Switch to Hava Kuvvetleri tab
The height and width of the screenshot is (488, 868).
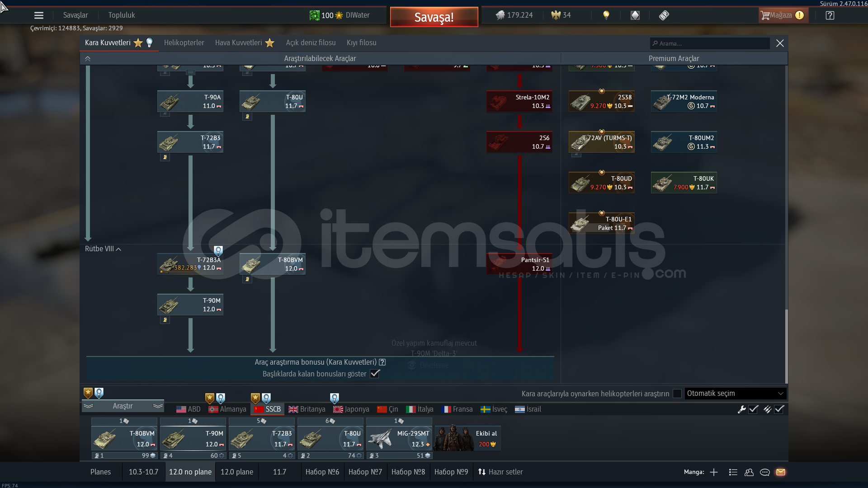(245, 43)
